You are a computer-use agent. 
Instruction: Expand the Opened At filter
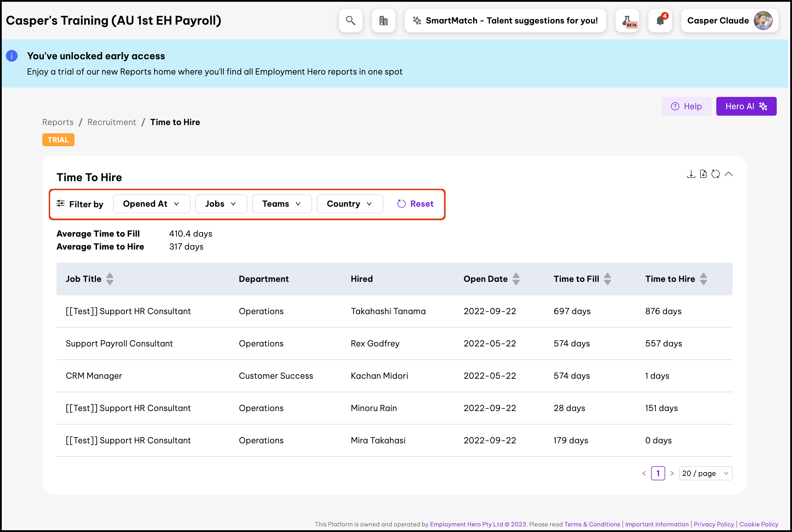(151, 204)
